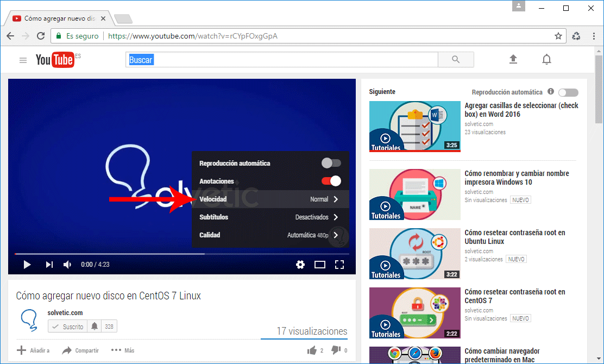Click the search magnifier button
Viewport: 604px width, 364px height.
pos(456,59)
